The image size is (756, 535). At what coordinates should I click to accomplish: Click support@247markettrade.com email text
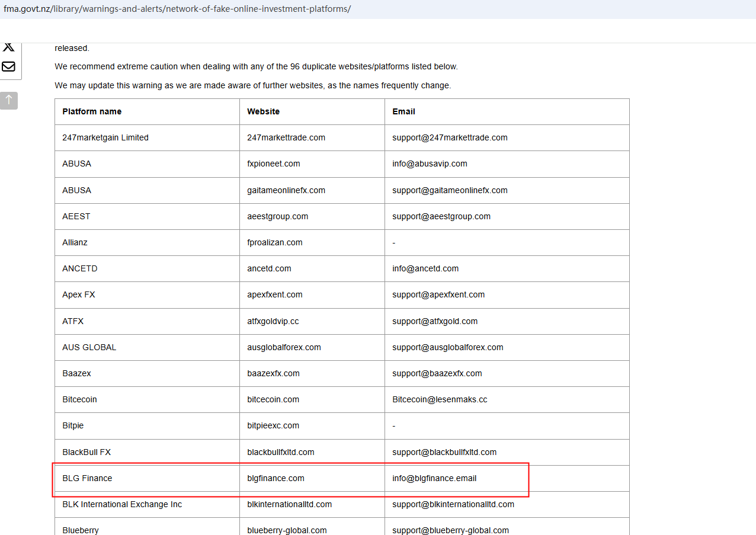click(450, 137)
